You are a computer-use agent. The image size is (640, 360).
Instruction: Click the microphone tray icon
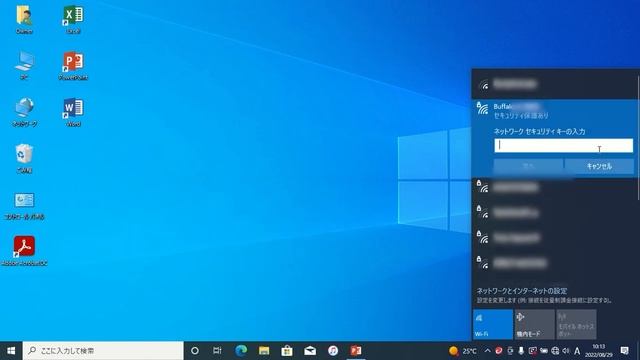521,351
